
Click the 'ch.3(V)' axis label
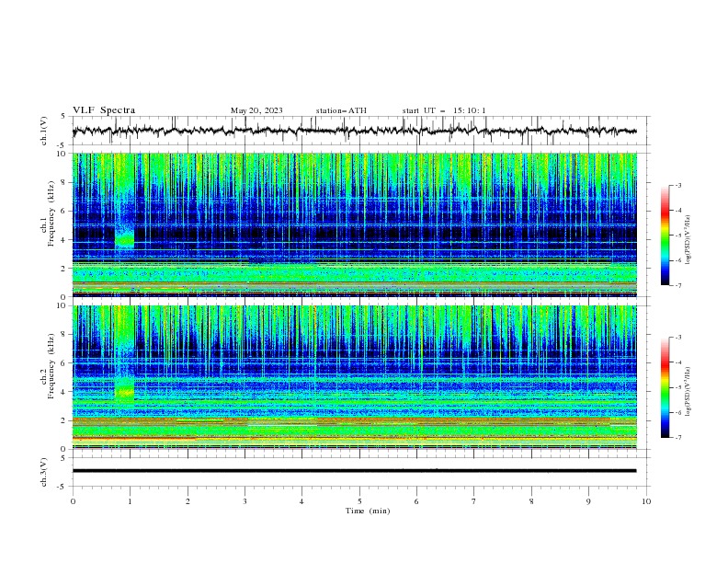44,472
